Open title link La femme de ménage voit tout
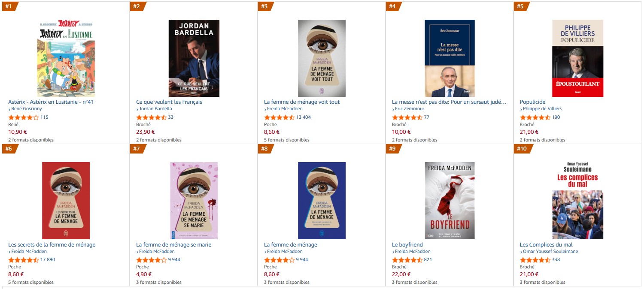The height and width of the screenshot is (289, 644). pos(302,102)
